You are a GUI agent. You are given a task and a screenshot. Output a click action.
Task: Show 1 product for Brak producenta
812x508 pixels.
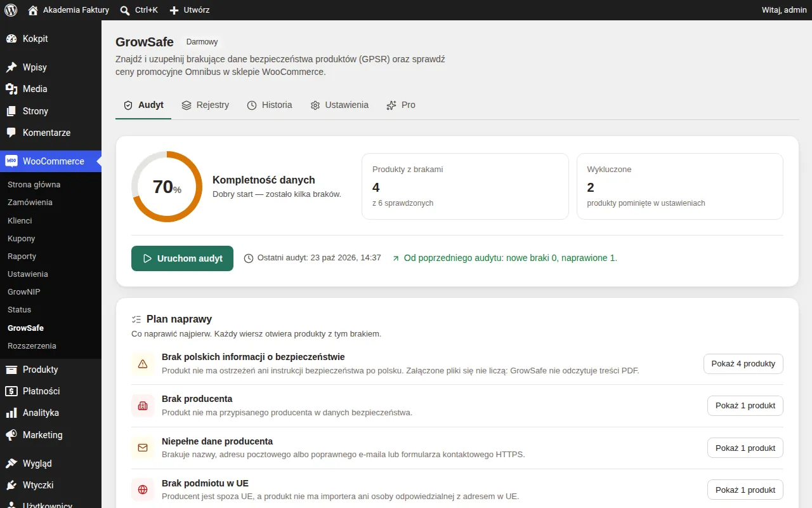pos(745,406)
